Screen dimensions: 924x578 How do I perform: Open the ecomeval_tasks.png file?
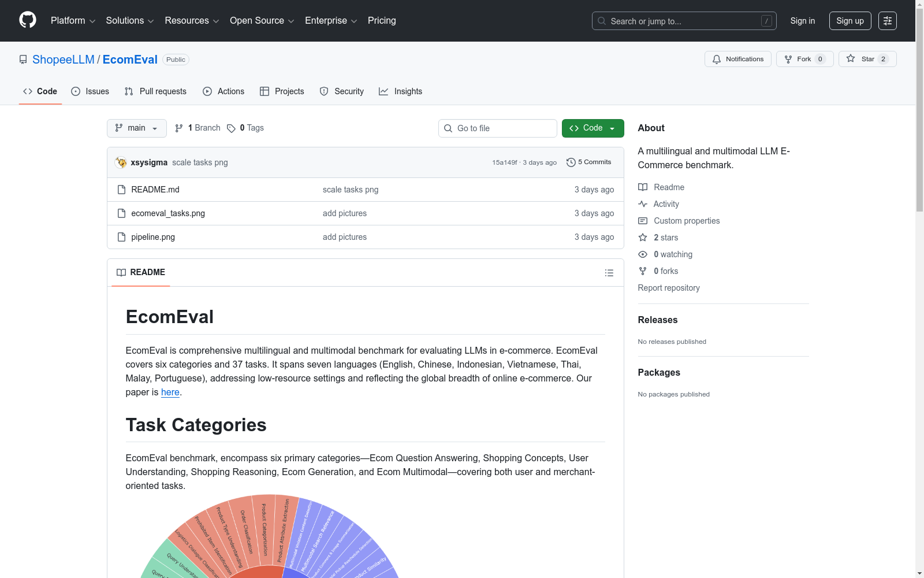[168, 213]
